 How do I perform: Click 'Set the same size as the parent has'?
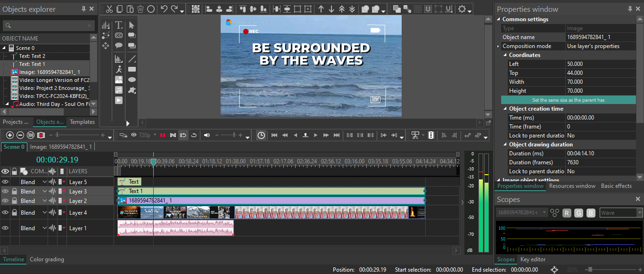pyautogui.click(x=568, y=100)
